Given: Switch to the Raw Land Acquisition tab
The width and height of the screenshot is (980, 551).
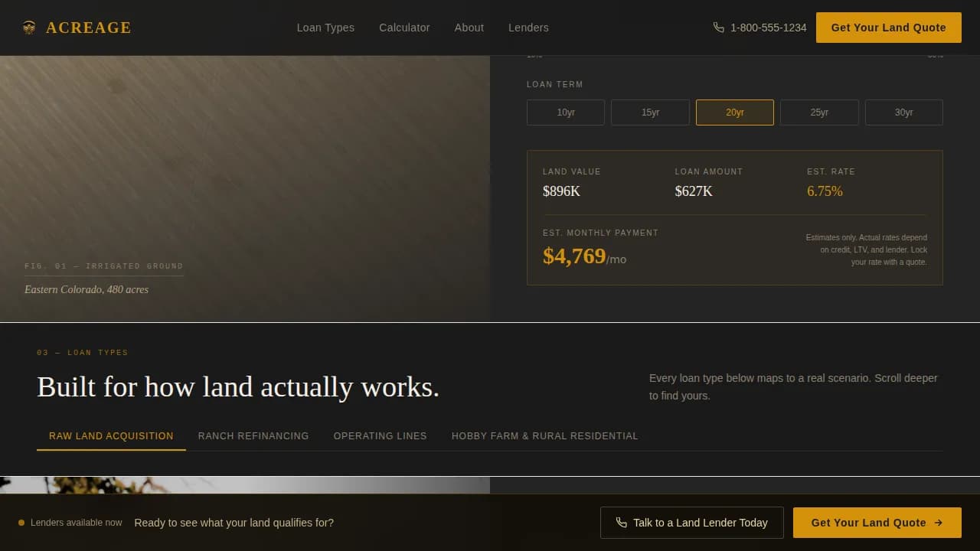Looking at the screenshot, I should point(111,436).
